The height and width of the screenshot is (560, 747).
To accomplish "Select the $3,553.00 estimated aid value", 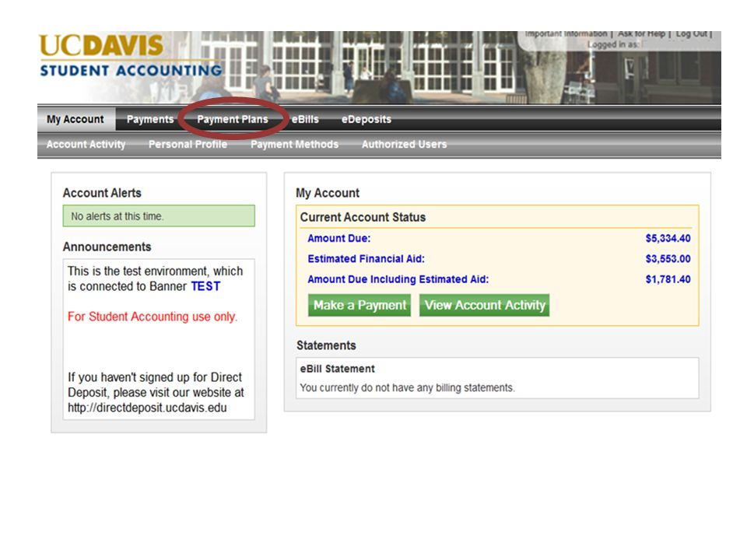I will (668, 258).
